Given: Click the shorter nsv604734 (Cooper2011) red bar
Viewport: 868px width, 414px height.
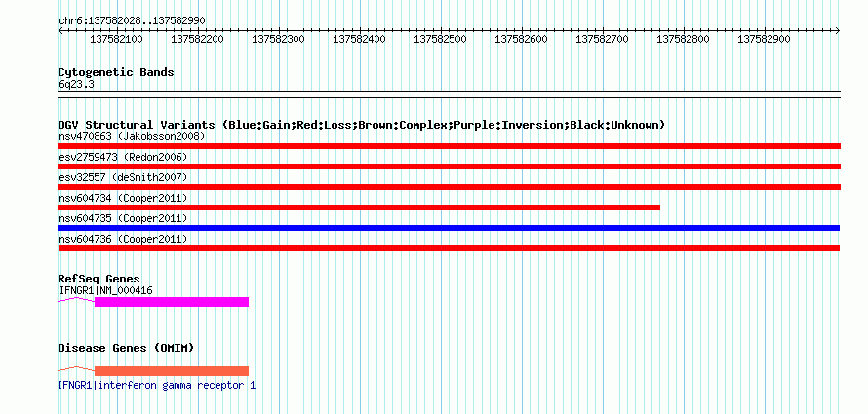Looking at the screenshot, I should click(359, 207).
